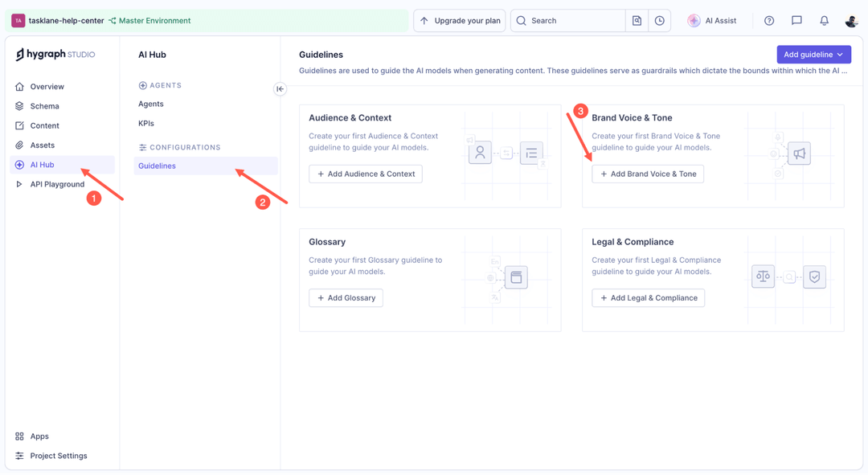Open the Assets section

point(62,145)
